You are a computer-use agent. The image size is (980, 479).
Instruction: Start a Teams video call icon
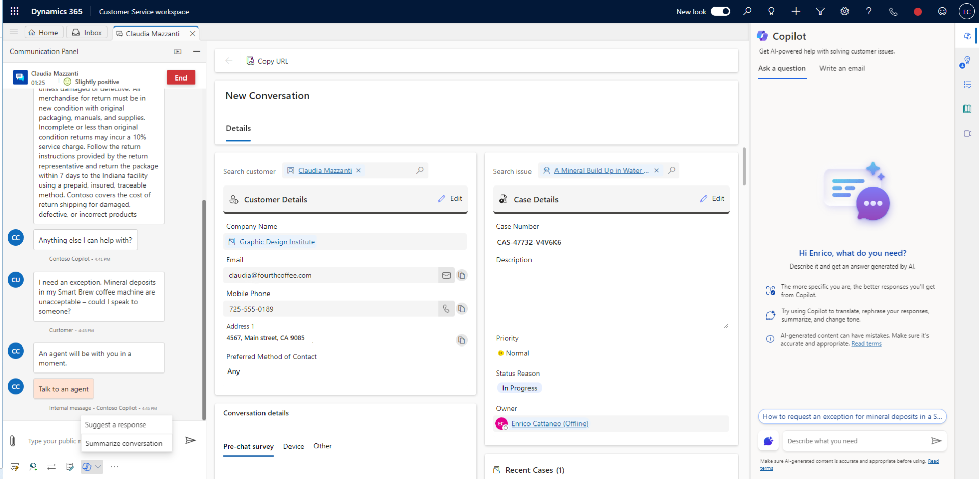pyautogui.click(x=967, y=134)
